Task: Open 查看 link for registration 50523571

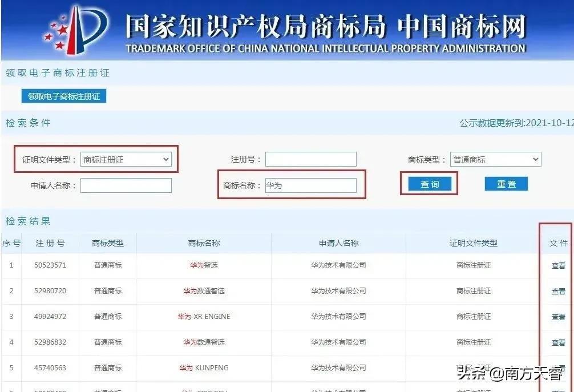Action: [x=558, y=265]
